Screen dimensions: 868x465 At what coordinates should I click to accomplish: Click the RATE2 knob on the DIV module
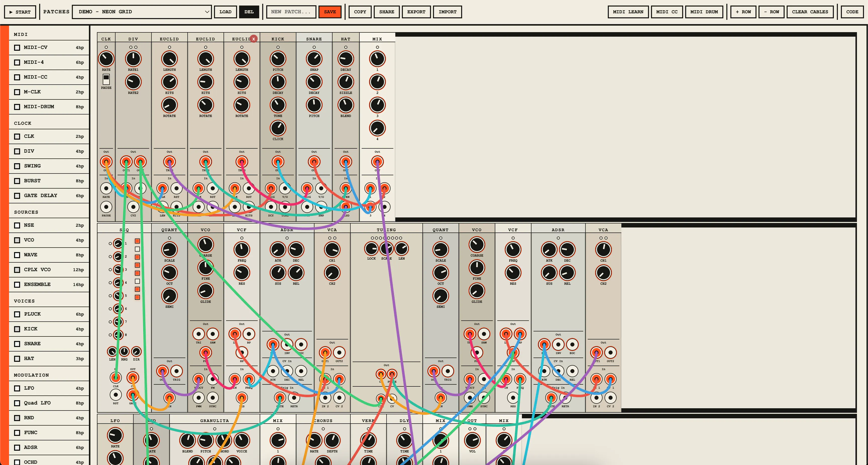(133, 82)
